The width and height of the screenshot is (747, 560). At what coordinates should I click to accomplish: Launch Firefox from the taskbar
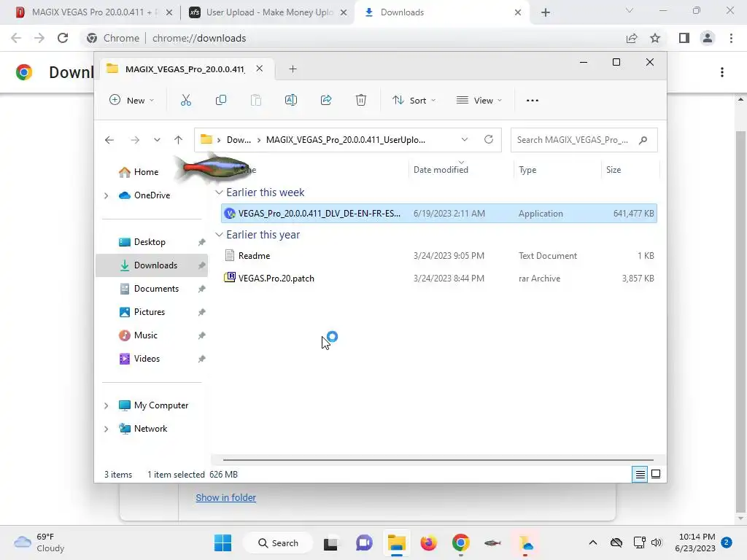tap(428, 542)
